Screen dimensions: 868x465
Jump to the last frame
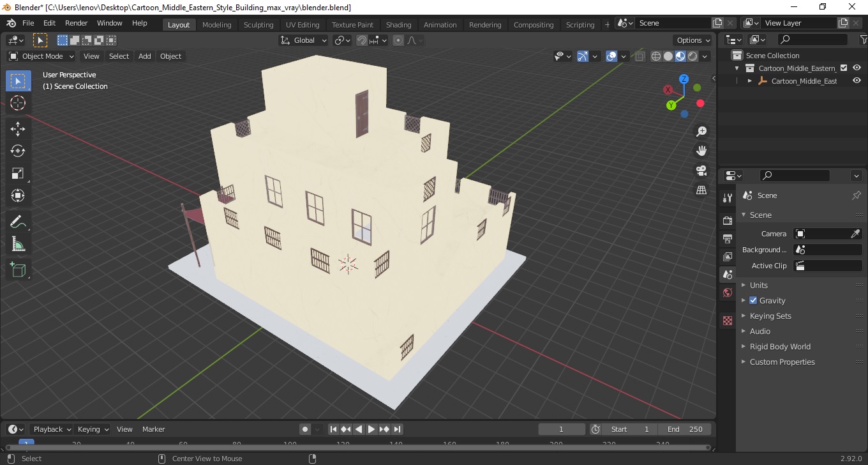(x=397, y=429)
